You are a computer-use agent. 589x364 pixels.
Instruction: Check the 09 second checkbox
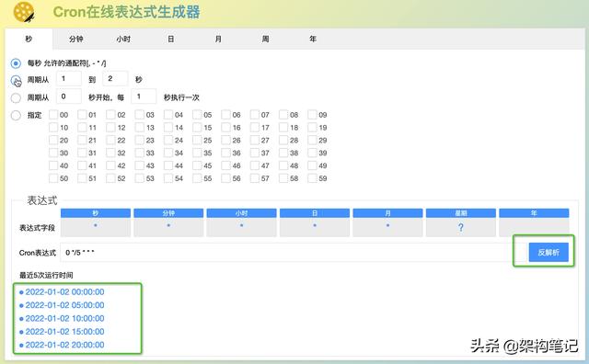(x=312, y=115)
